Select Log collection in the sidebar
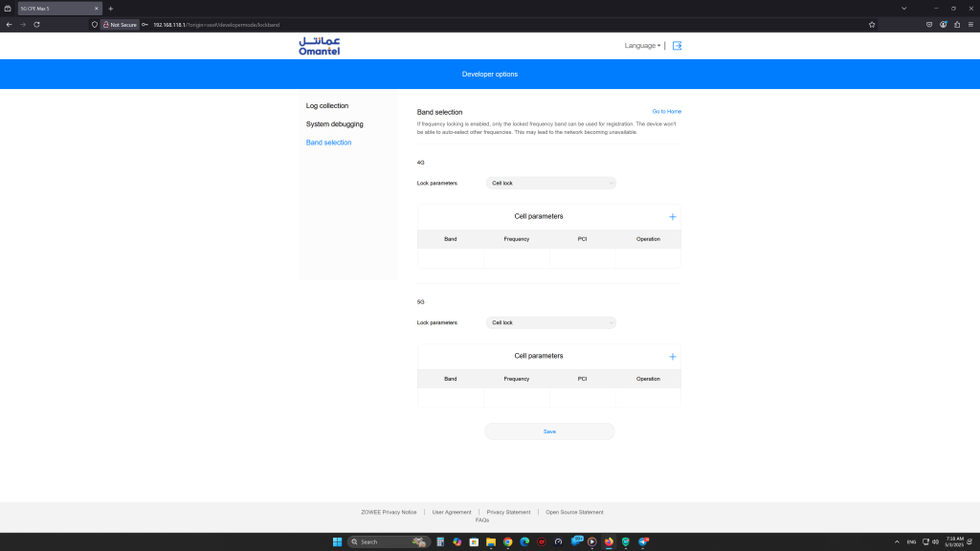This screenshot has height=551, width=980. 327,106
